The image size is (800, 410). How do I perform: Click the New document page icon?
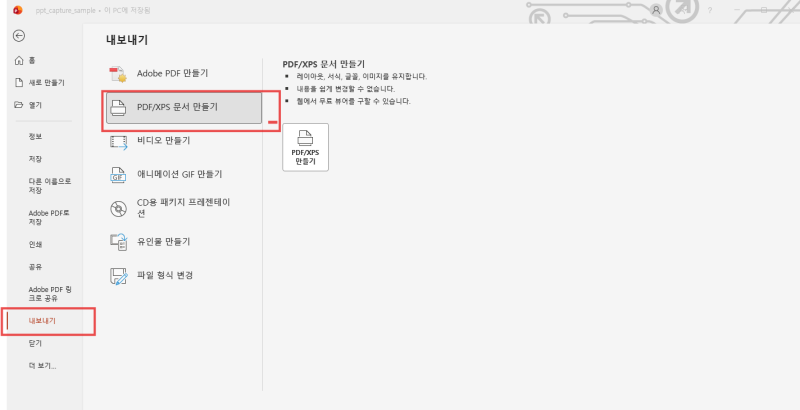point(19,83)
